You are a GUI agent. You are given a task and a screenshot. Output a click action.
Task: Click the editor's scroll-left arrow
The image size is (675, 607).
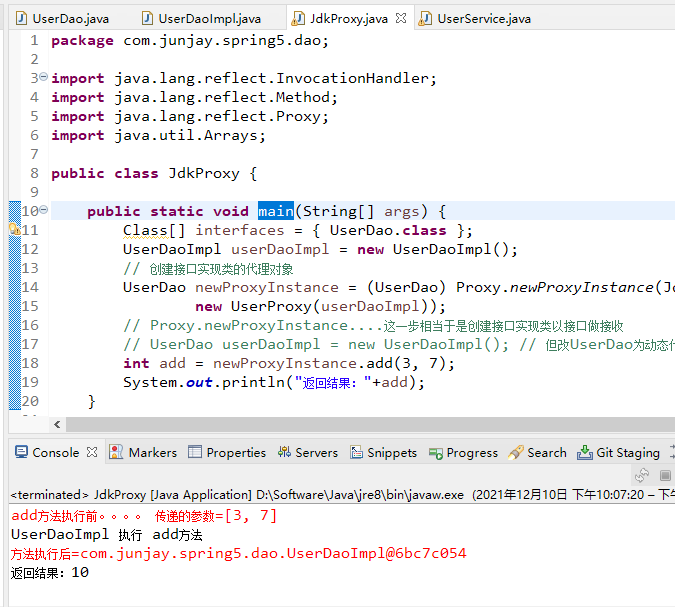coord(57,424)
